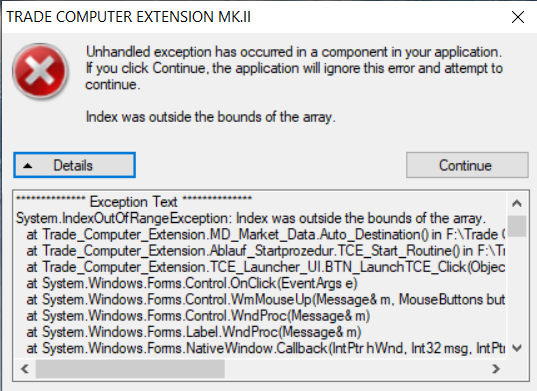Click the vertical scrollbar thumb
This screenshot has width=537, height=391.
coord(517,226)
